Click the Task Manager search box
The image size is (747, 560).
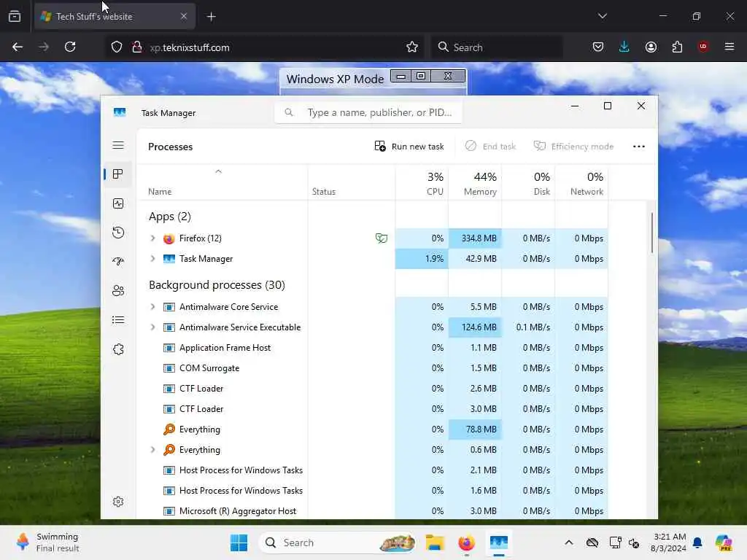pyautogui.click(x=368, y=112)
